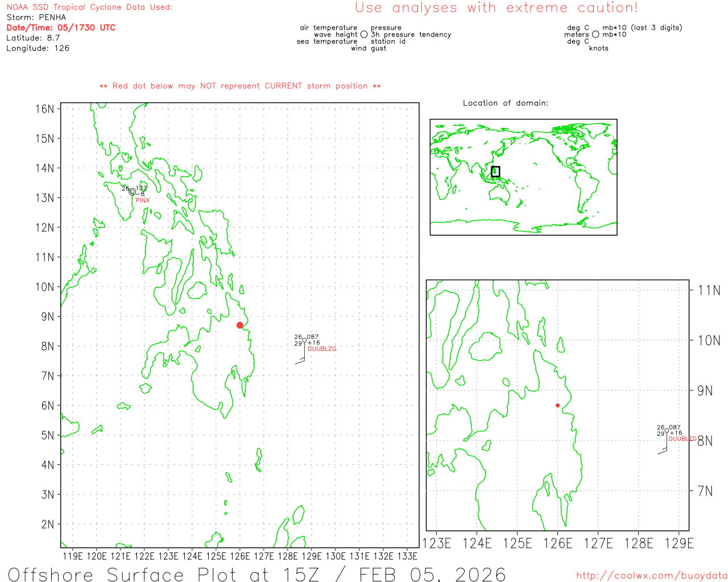Image resolution: width=728 pixels, height=582 pixels.
Task: Click the Date/Time 05/1730 UTC text
Action: pyautogui.click(x=61, y=27)
